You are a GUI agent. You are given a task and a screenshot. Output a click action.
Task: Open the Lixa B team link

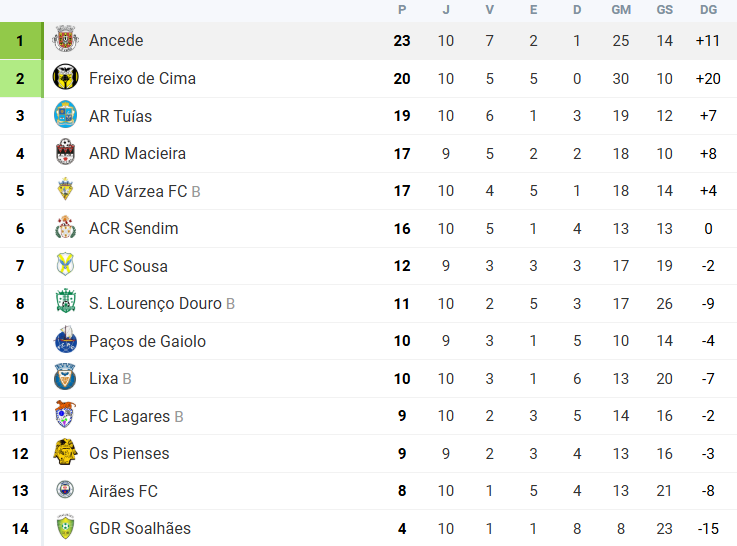[x=110, y=378]
